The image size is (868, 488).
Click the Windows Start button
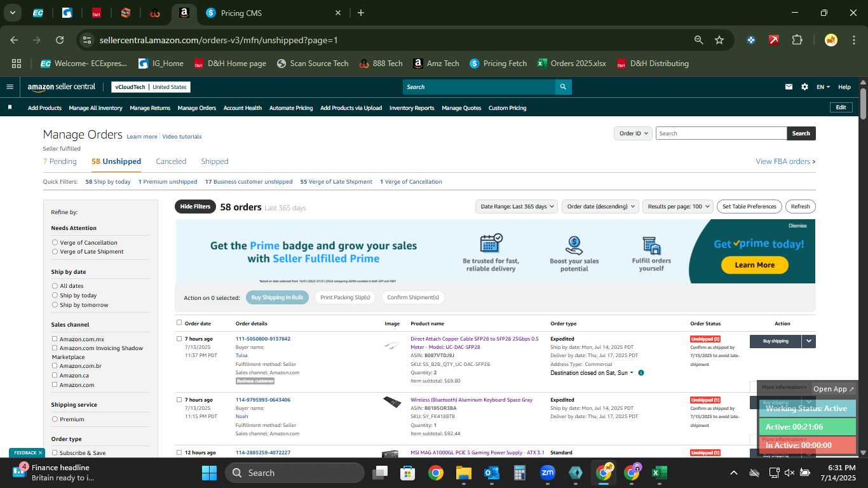coord(209,473)
